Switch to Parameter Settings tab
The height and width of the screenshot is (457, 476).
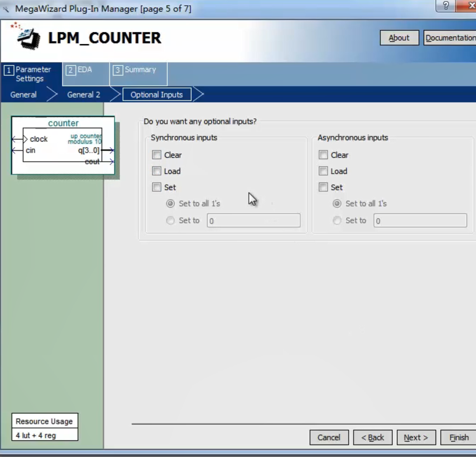coord(31,74)
